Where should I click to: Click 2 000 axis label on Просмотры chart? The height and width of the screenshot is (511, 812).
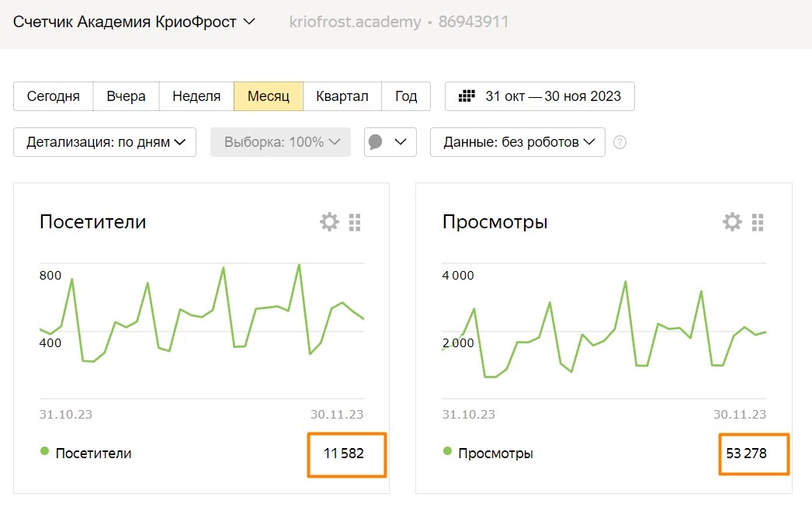click(458, 342)
